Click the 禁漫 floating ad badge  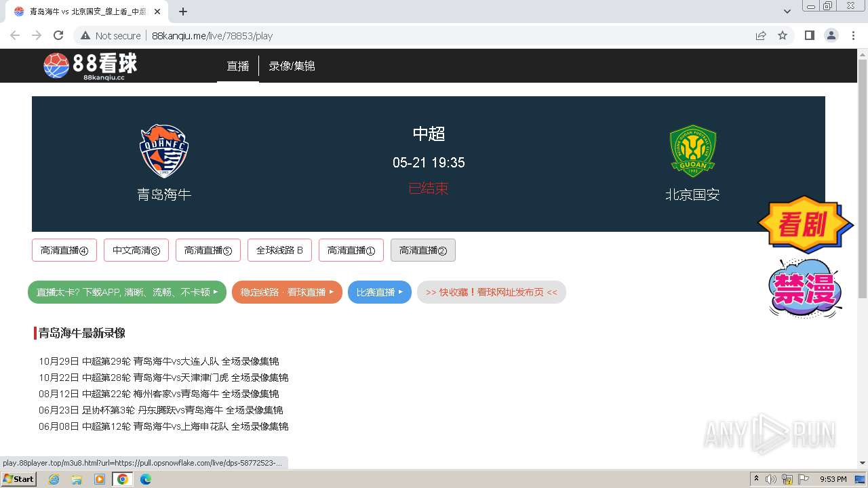[x=805, y=288]
